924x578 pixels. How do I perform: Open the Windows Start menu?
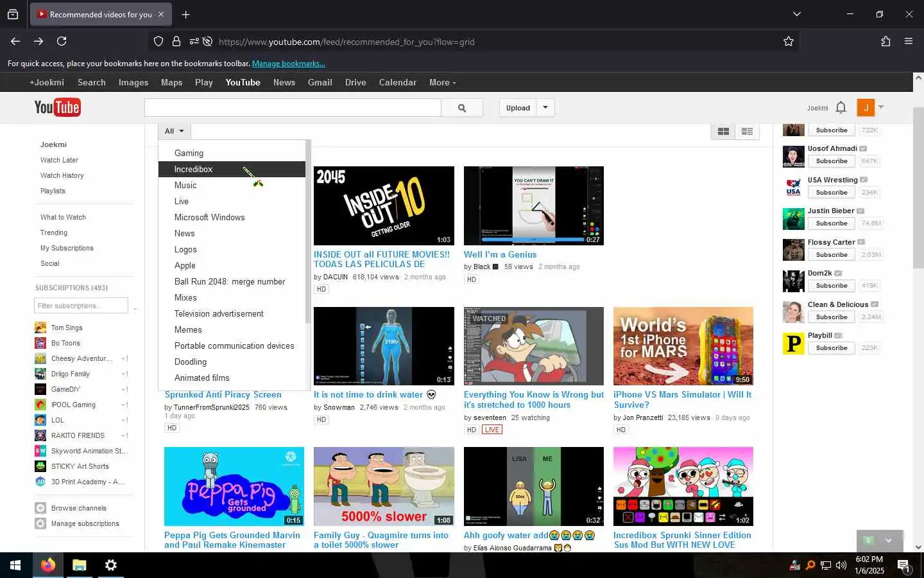coord(15,565)
